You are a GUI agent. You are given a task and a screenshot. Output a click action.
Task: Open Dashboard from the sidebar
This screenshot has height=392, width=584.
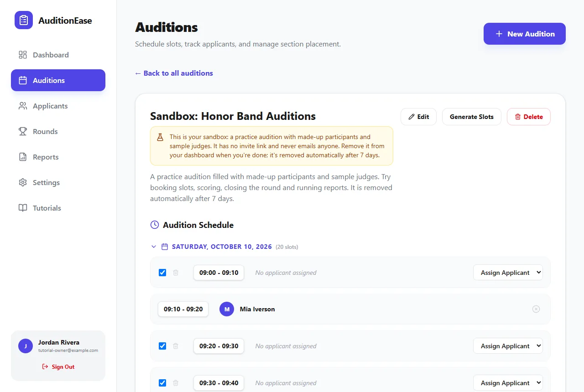[x=58, y=55]
